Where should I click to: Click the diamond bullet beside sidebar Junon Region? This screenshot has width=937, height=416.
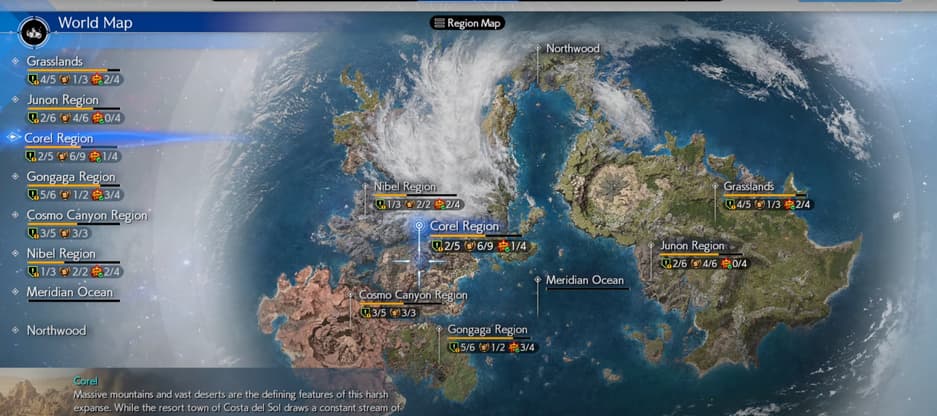[15, 100]
